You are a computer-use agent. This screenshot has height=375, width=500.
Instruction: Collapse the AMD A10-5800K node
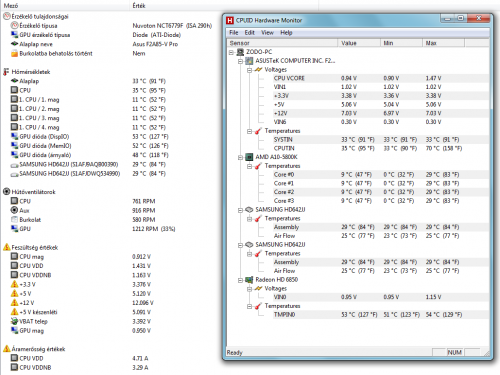click(240, 157)
